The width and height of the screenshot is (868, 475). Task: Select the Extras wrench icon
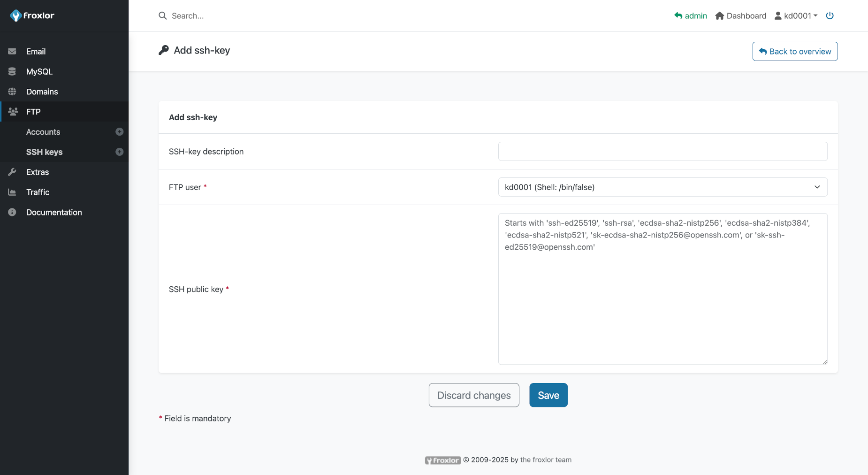click(x=12, y=172)
